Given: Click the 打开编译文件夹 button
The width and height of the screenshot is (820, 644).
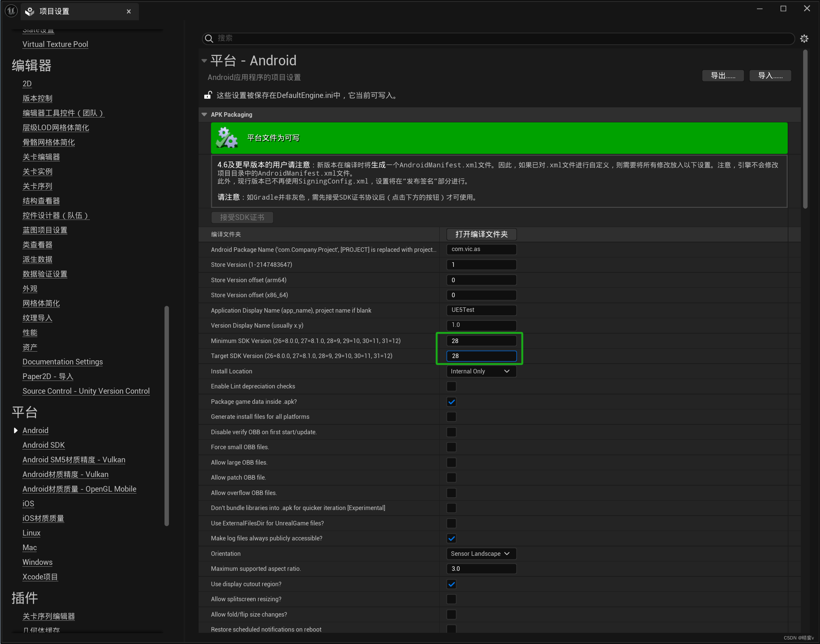Looking at the screenshot, I should [481, 234].
